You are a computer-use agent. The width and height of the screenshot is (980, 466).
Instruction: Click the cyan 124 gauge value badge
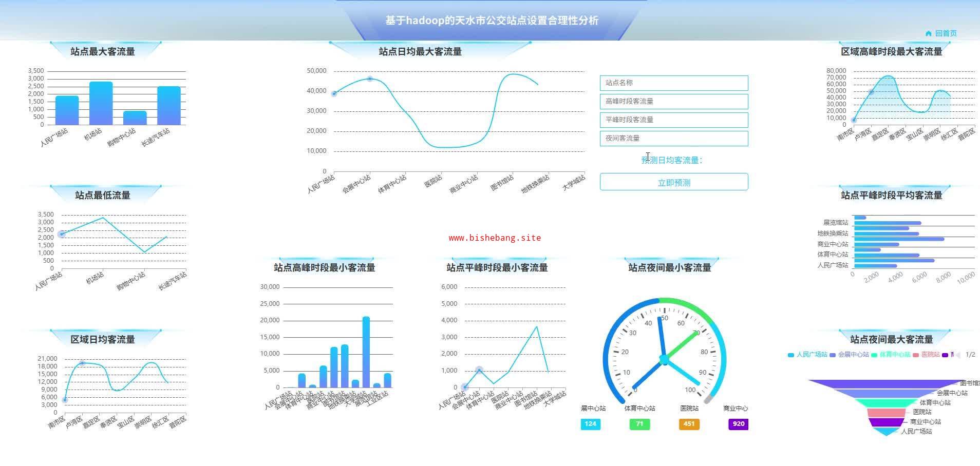(x=590, y=424)
